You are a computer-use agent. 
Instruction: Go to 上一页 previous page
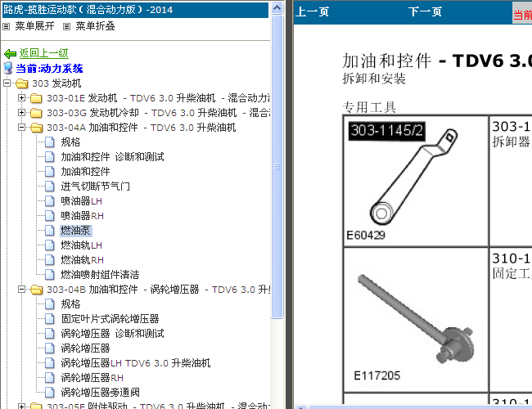[312, 12]
